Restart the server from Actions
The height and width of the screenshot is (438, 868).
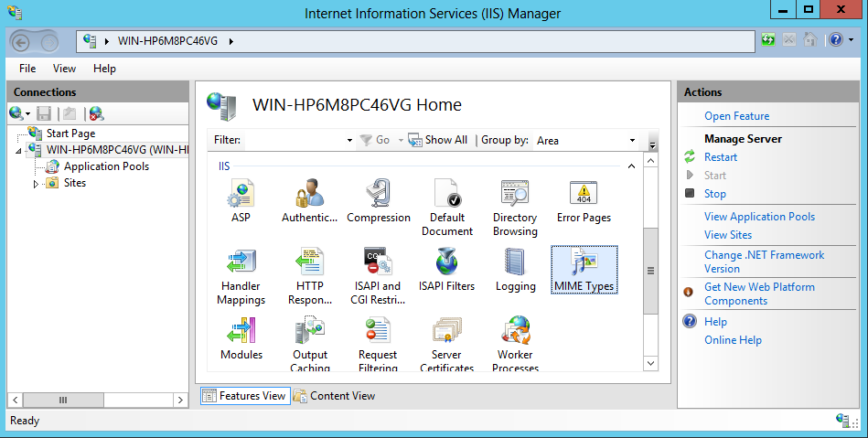click(721, 157)
